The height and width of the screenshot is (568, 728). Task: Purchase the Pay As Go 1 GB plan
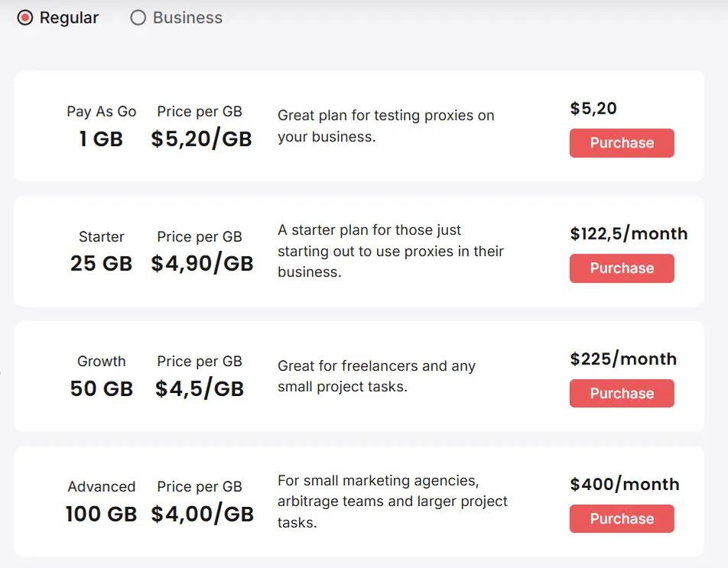[621, 143]
